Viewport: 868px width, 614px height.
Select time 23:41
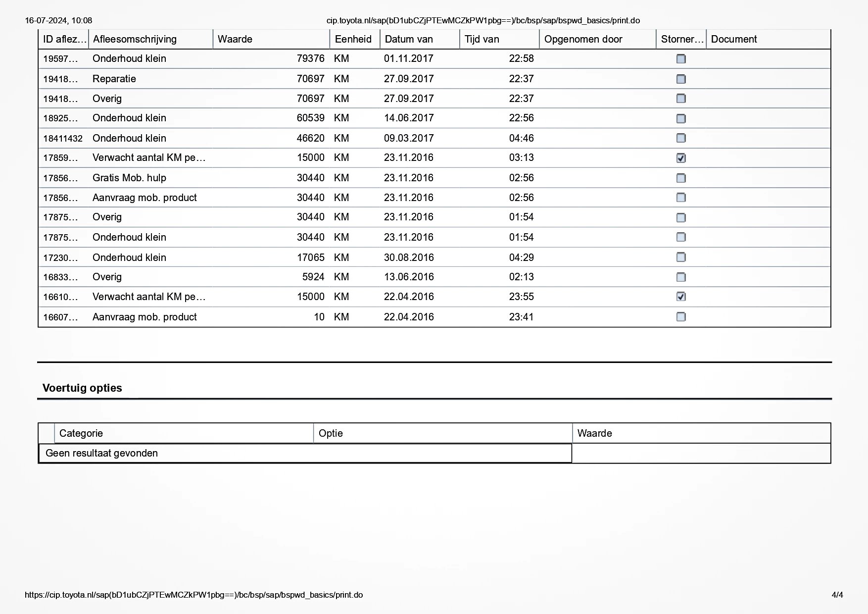click(x=522, y=317)
